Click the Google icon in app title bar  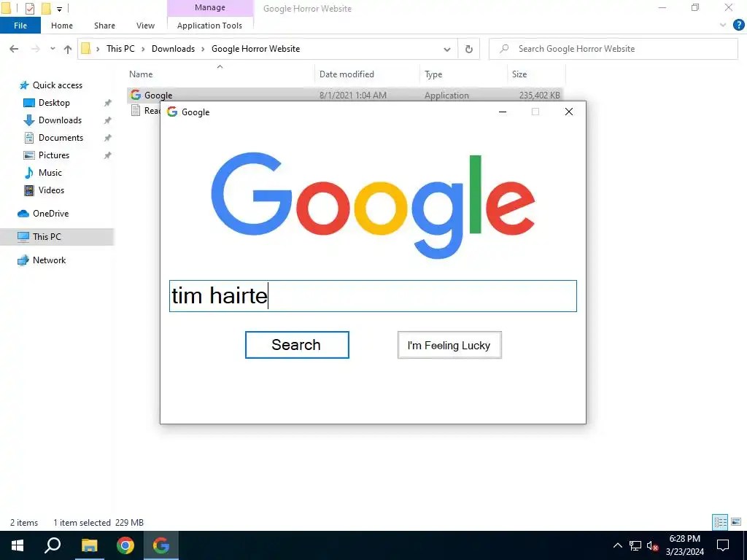click(x=172, y=112)
